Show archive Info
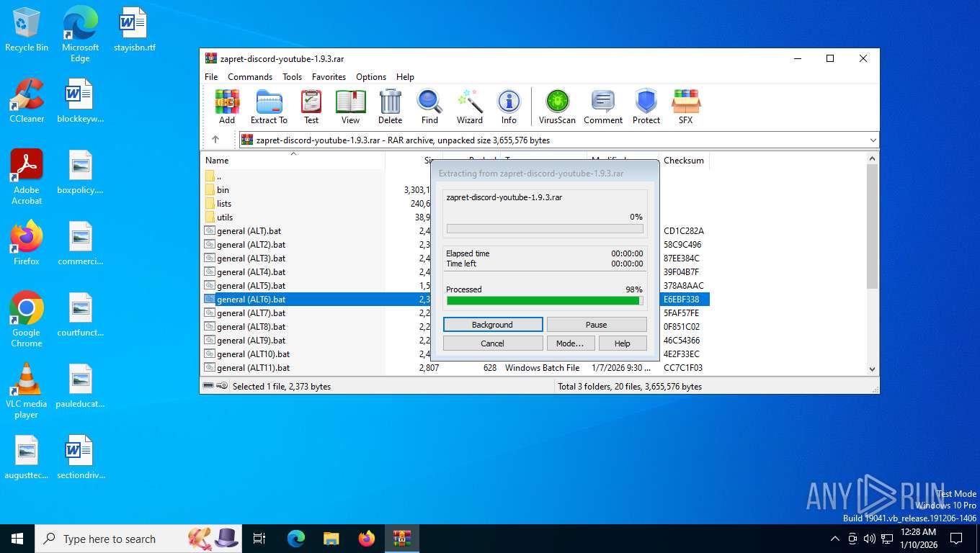 pos(509,107)
